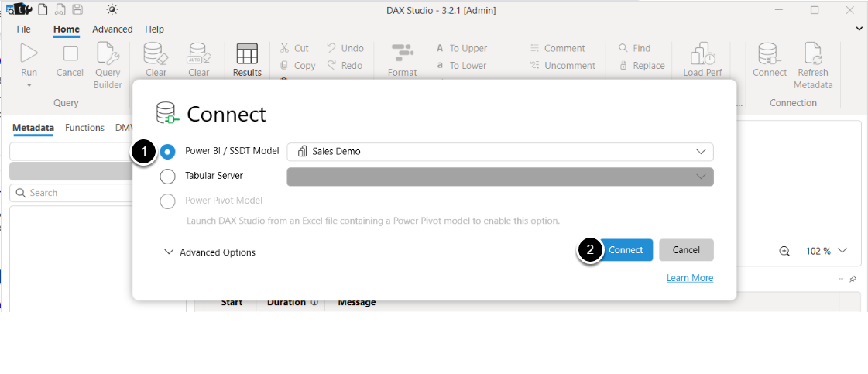
Task: Click the Refresh Metadata icon
Action: tap(813, 53)
